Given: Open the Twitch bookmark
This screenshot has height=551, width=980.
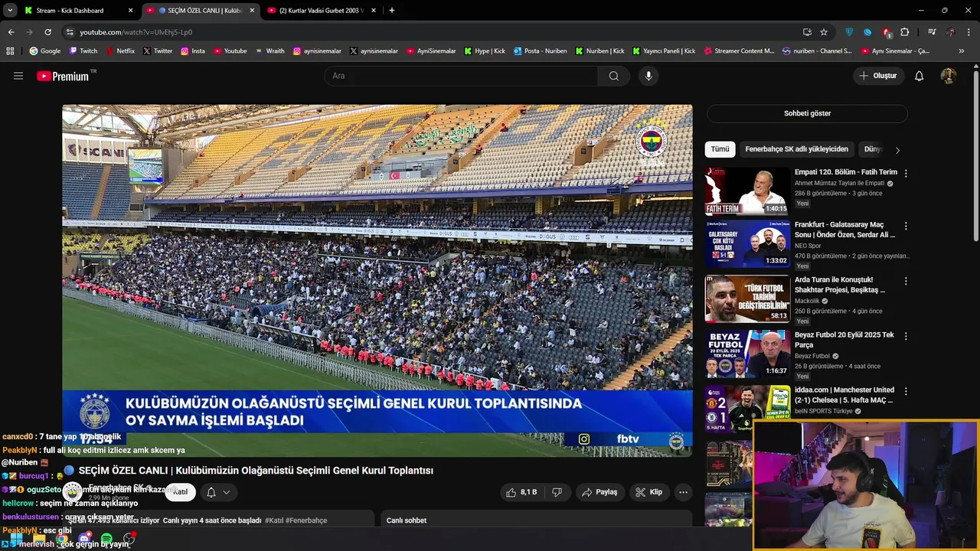Looking at the screenshot, I should point(83,51).
